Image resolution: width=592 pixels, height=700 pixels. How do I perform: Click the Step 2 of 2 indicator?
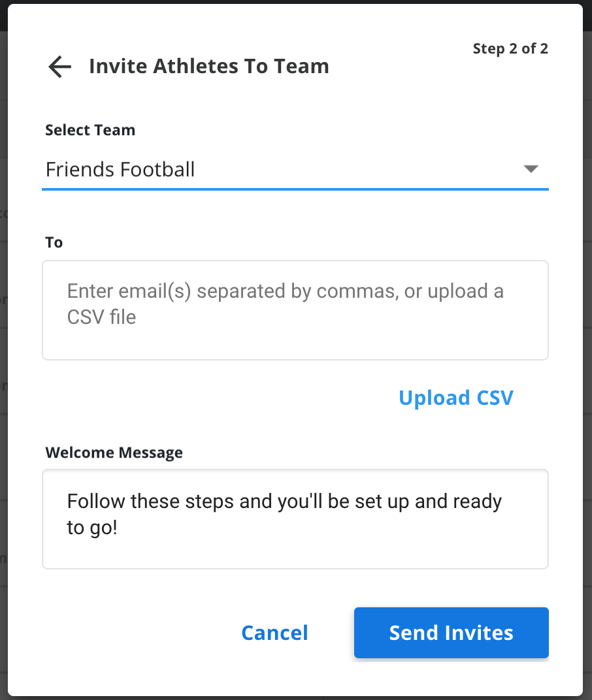click(x=510, y=48)
